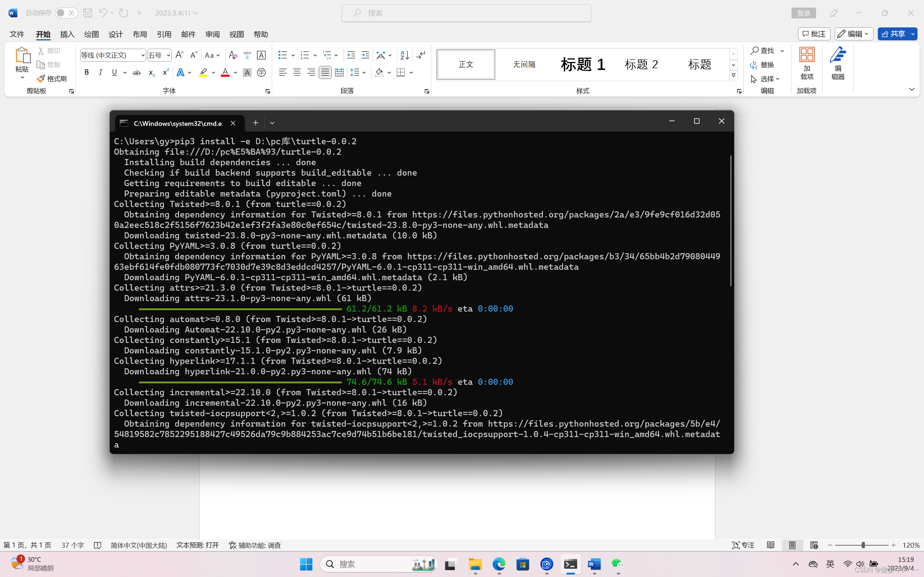This screenshot has height=577, width=924.
Task: Click the Format Painter brush icon
Action: click(x=41, y=79)
